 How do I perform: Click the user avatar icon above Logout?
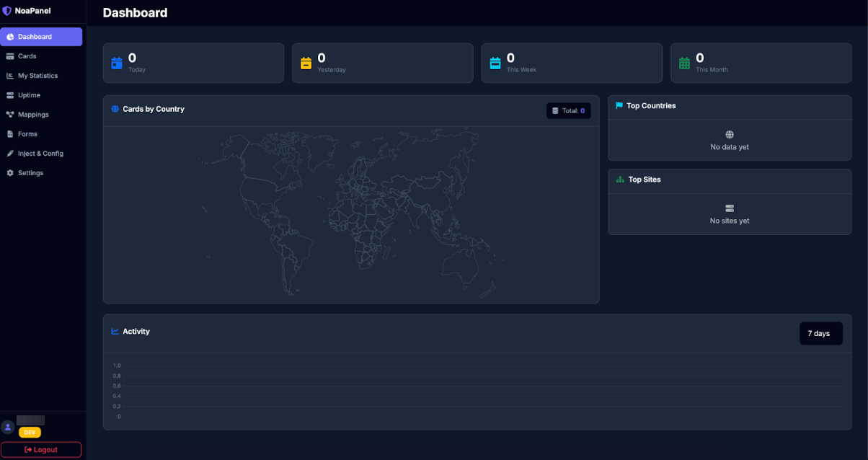tap(8, 427)
